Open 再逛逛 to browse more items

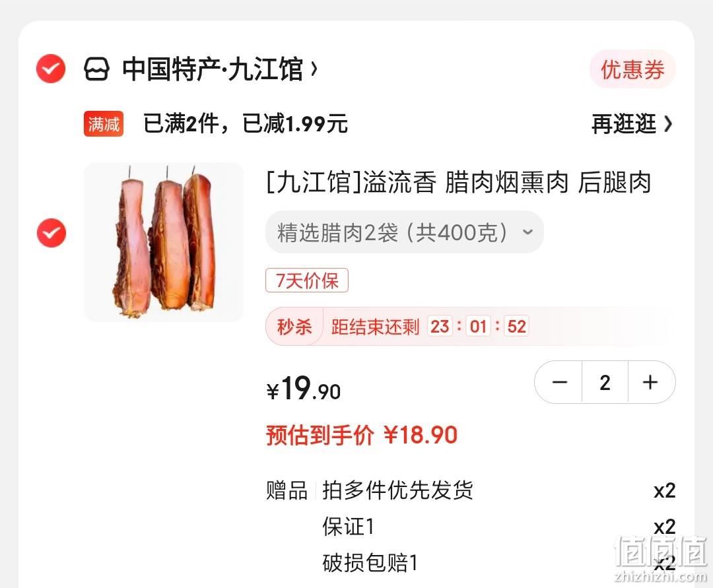click(x=624, y=124)
